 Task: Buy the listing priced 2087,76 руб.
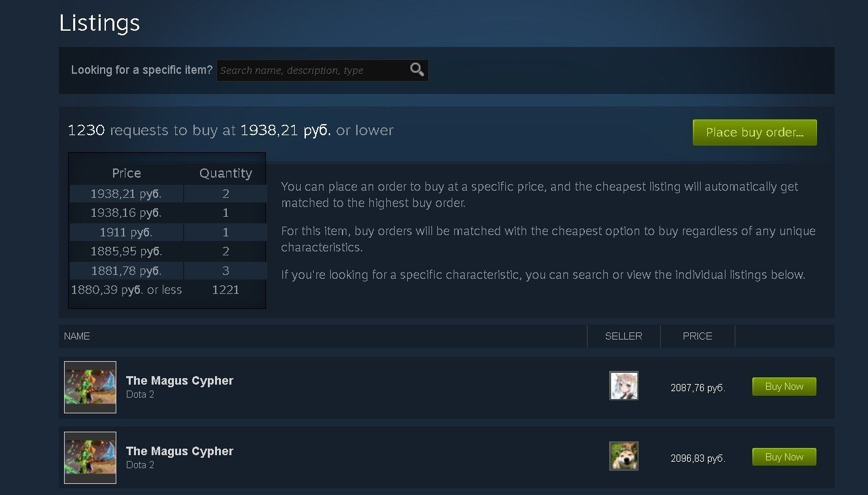pos(784,387)
